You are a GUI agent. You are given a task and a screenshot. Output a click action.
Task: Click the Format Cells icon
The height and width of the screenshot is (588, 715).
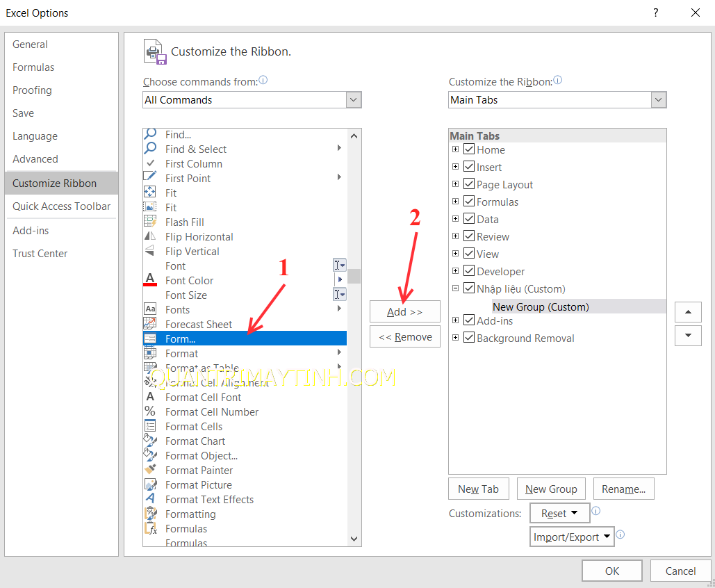(150, 426)
